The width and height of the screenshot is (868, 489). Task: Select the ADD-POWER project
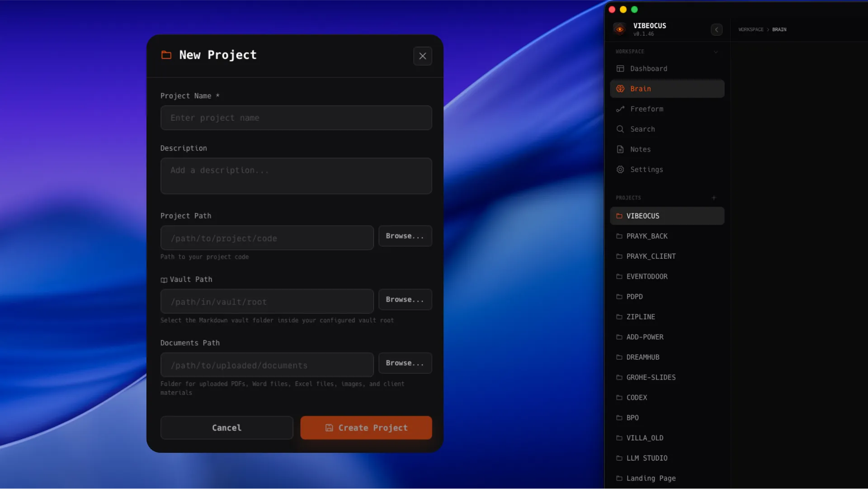click(667, 337)
